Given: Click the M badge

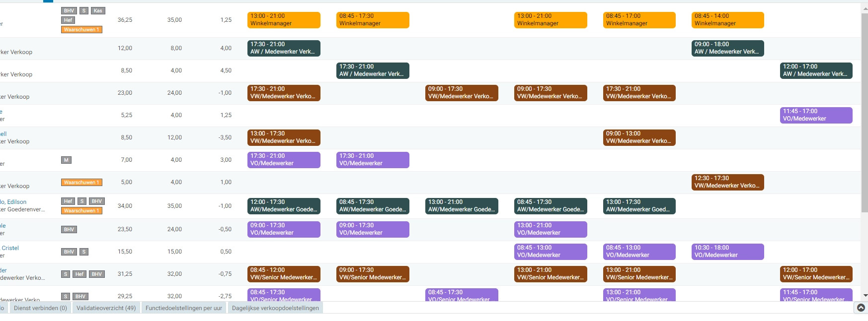Looking at the screenshot, I should (67, 160).
